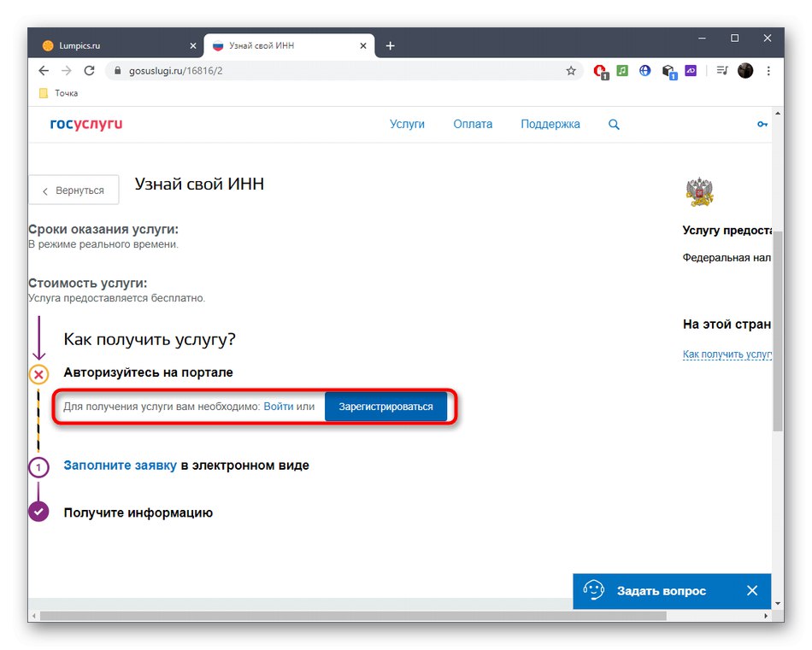The height and width of the screenshot is (650, 812).
Task: Click the Стоимость услуги label
Action: tap(88, 283)
